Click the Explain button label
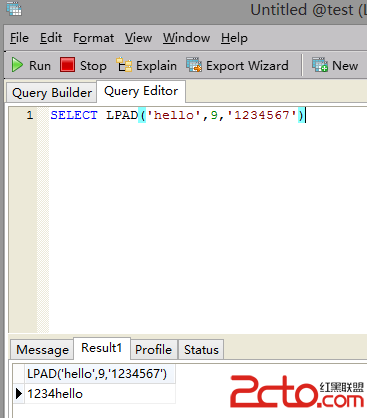The image size is (367, 418). (156, 66)
